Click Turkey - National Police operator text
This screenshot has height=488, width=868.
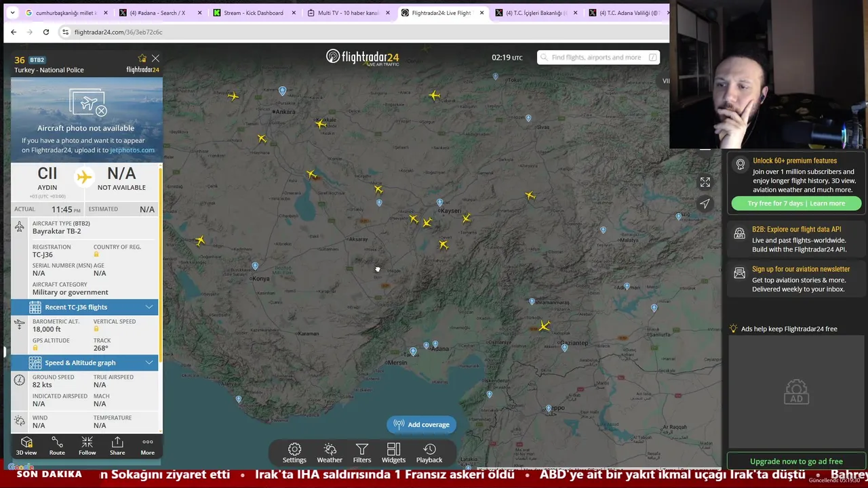pos(49,70)
